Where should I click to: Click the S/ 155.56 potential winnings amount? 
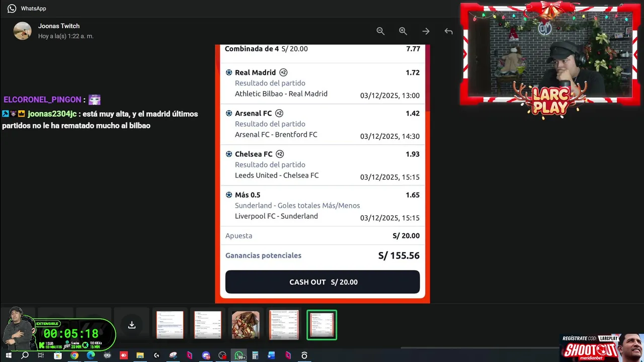pyautogui.click(x=399, y=255)
